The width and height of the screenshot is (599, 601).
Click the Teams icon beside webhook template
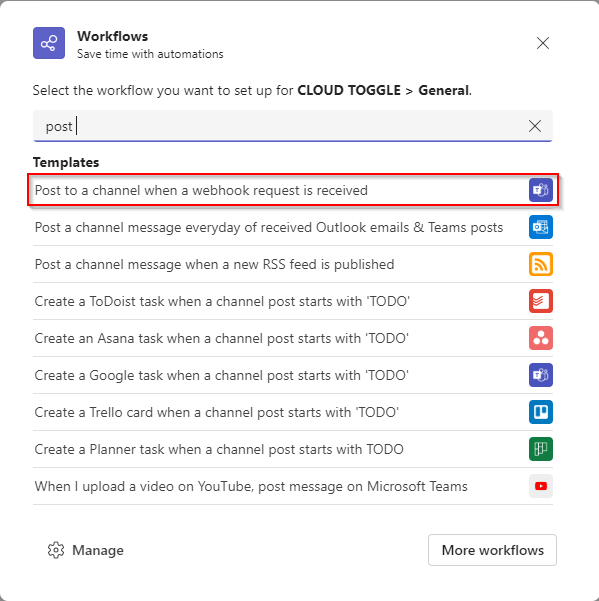pos(541,190)
